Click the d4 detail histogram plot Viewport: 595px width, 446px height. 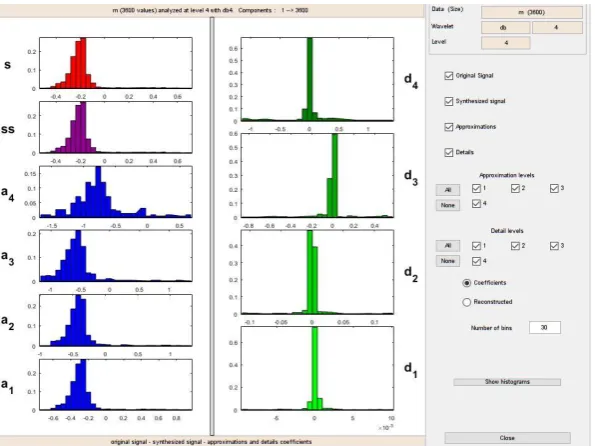(317, 79)
